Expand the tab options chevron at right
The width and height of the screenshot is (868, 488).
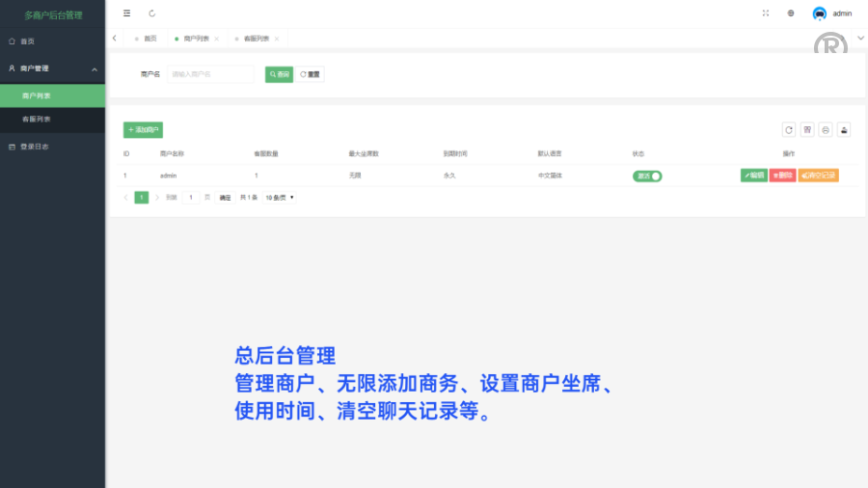click(x=860, y=38)
